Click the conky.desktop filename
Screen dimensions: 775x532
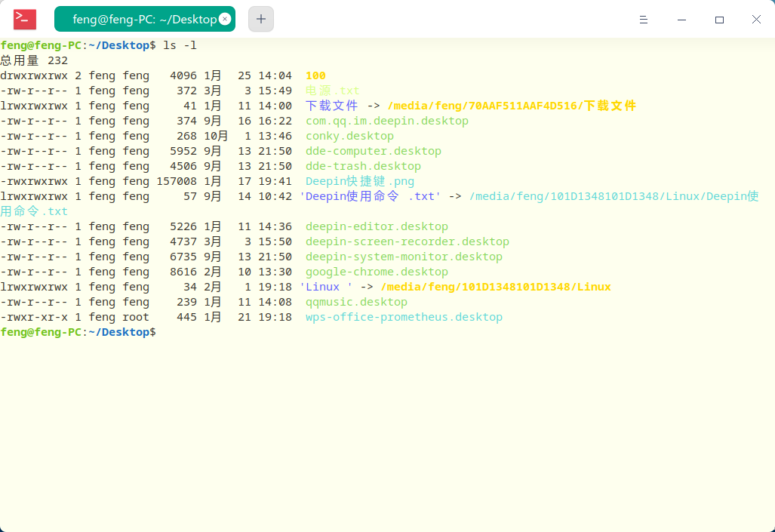349,136
